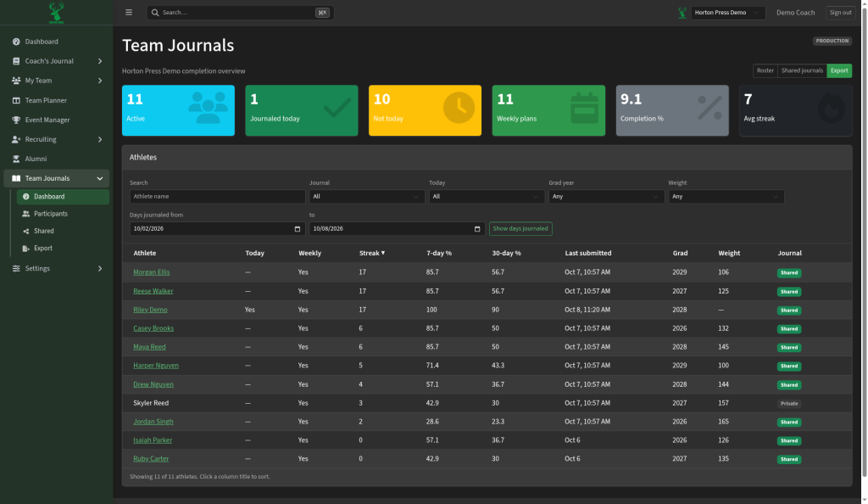Click the magnifier icon in search bar
This screenshot has width=868, height=504.
(x=155, y=12)
